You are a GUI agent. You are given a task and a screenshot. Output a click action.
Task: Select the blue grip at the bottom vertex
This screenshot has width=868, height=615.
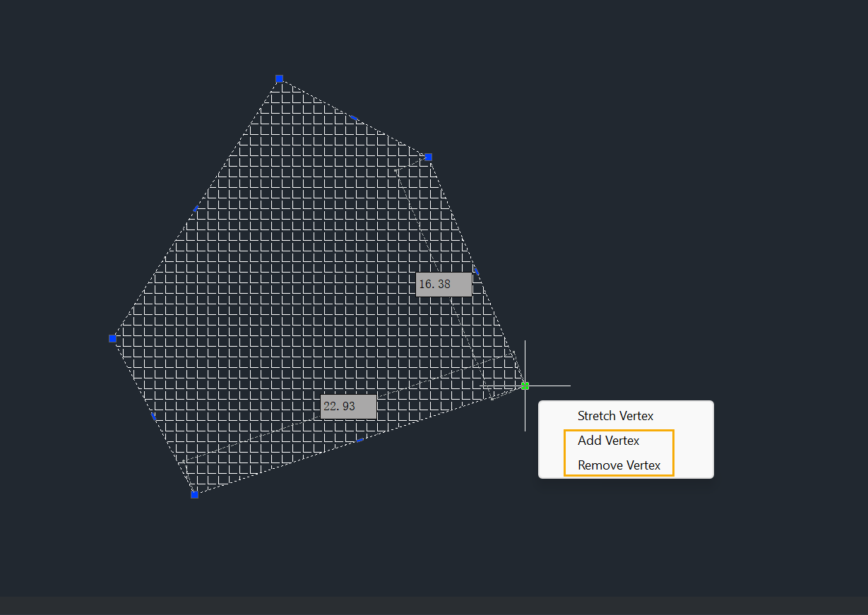(194, 494)
